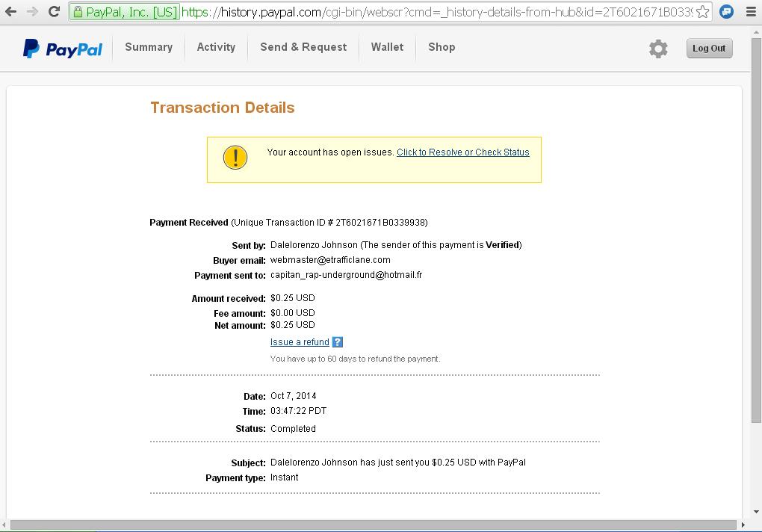The width and height of the screenshot is (762, 532).
Task: Click the Log Out button
Action: coord(709,48)
